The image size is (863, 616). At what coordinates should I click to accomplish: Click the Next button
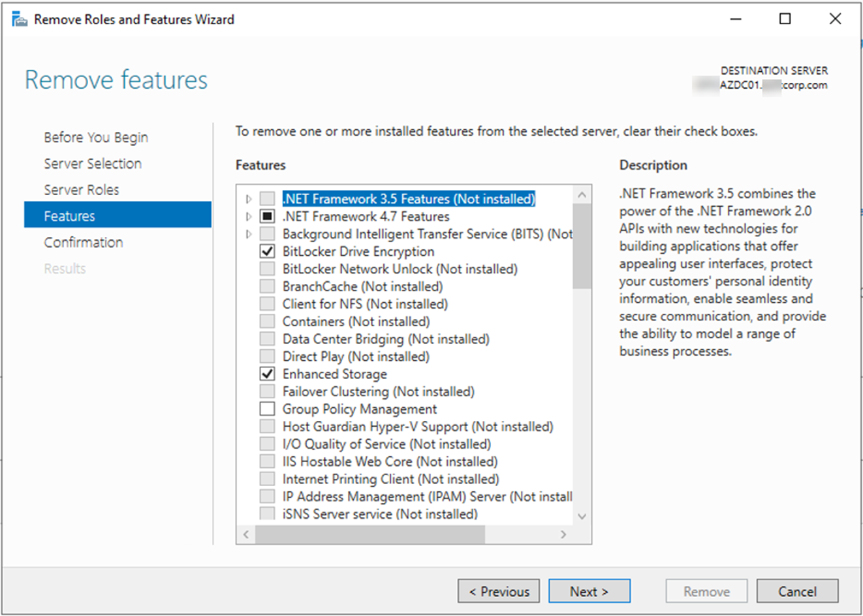pyautogui.click(x=589, y=591)
